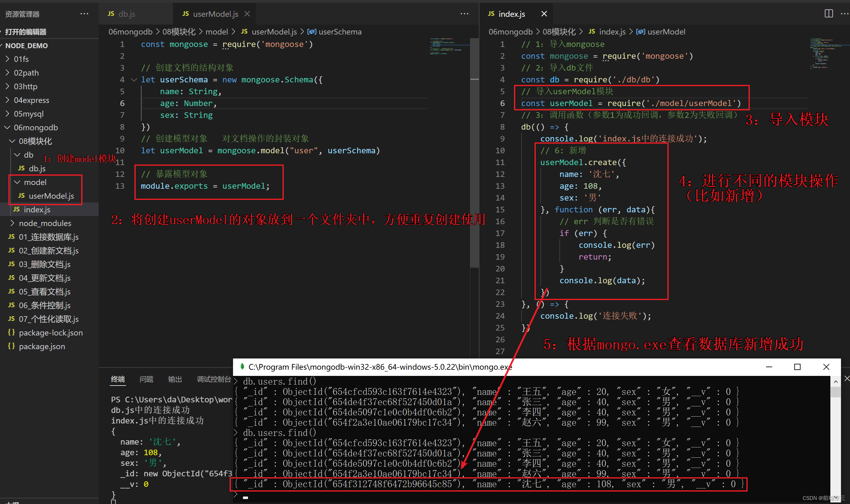The width and height of the screenshot is (850, 504).
Task: Close the userModel.js editor tab
Action: pyautogui.click(x=247, y=14)
